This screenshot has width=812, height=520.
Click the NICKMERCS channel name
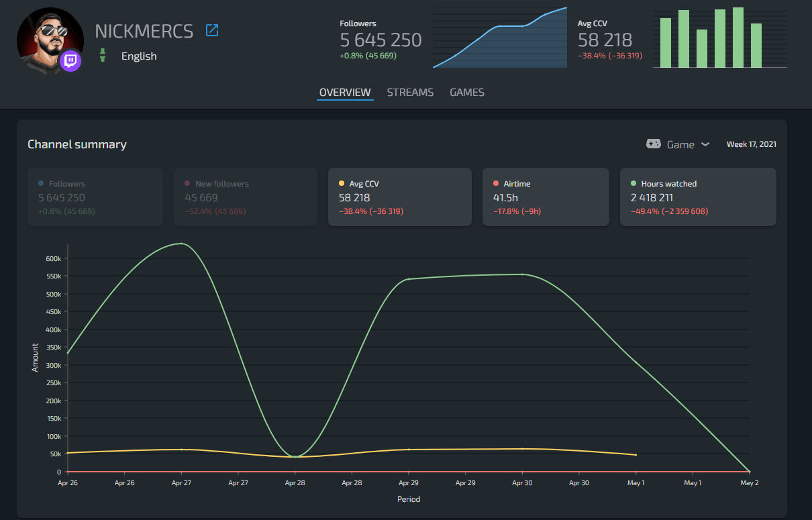(x=144, y=31)
